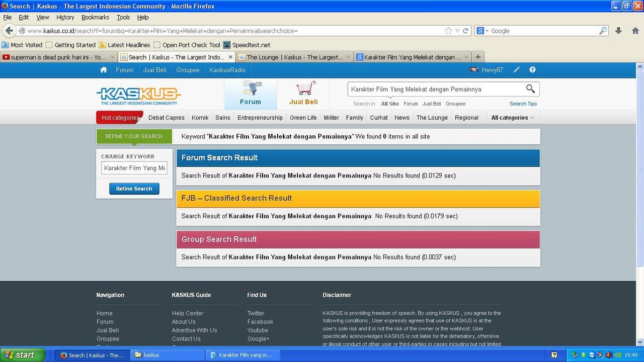Open the Bookmarks menu

click(x=95, y=17)
